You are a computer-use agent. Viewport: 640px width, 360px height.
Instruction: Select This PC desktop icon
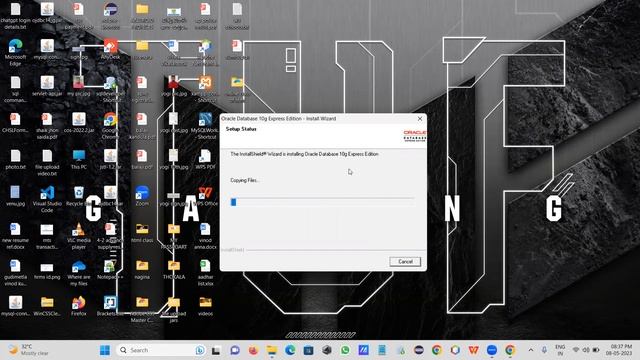click(79, 159)
